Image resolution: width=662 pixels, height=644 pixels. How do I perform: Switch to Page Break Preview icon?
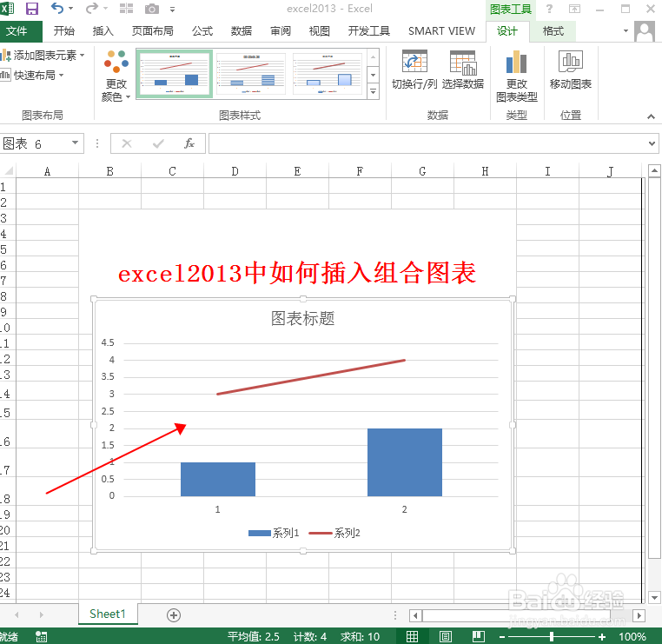(x=479, y=636)
